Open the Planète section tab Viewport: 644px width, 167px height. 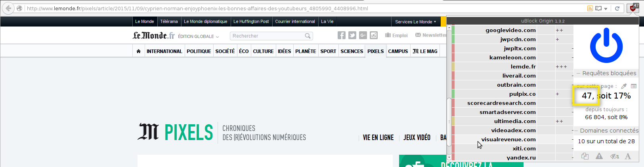[306, 51]
